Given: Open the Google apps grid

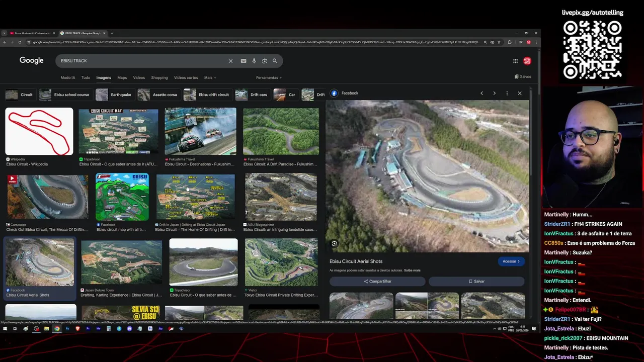Looking at the screenshot, I should [x=515, y=61].
